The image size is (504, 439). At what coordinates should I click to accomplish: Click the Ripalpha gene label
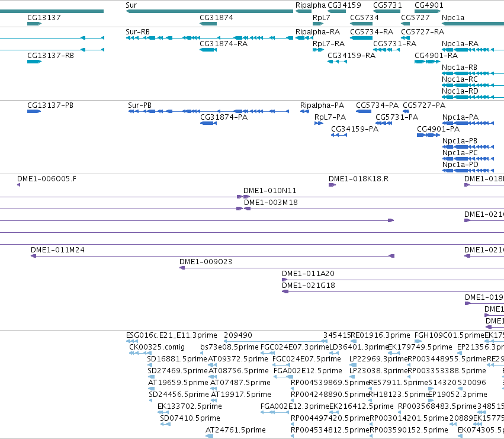pos(310,5)
